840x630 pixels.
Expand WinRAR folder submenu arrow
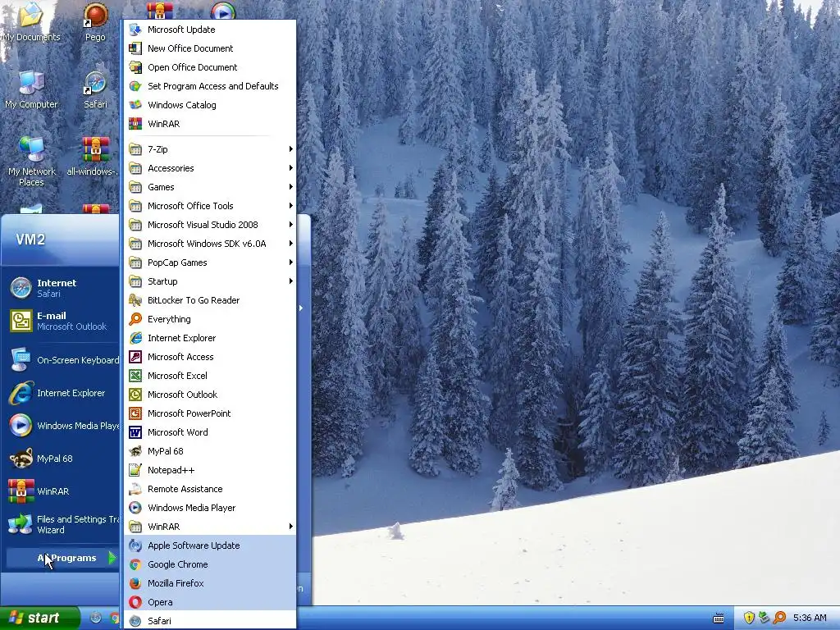pos(290,526)
